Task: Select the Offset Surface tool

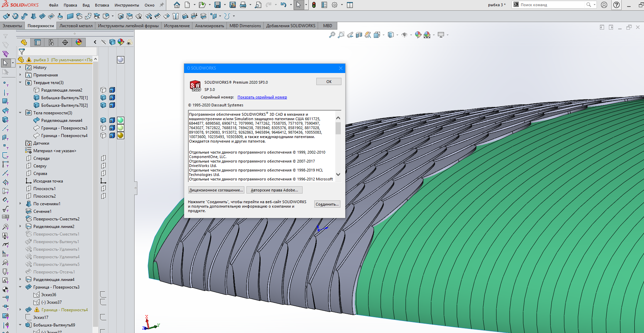Action: [79, 16]
